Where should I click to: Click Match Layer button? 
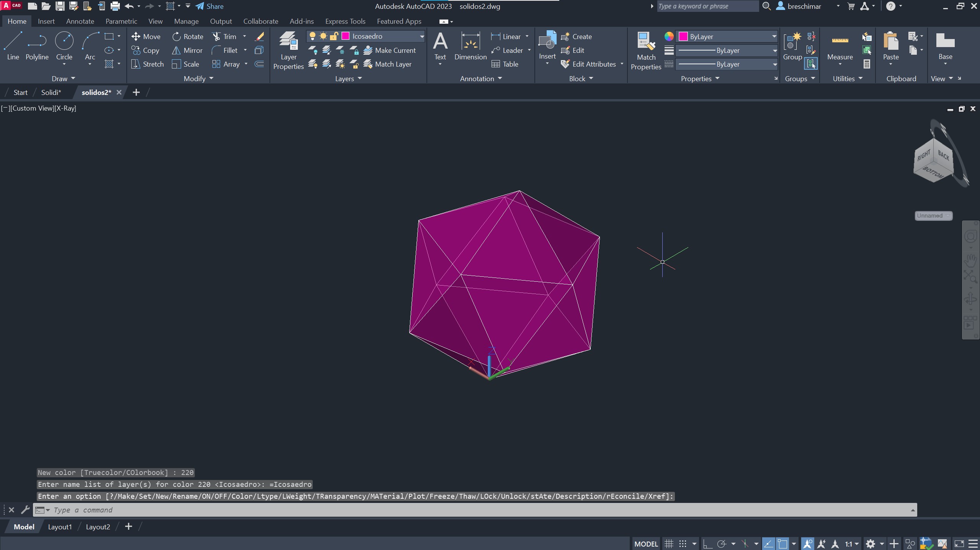[x=387, y=64]
